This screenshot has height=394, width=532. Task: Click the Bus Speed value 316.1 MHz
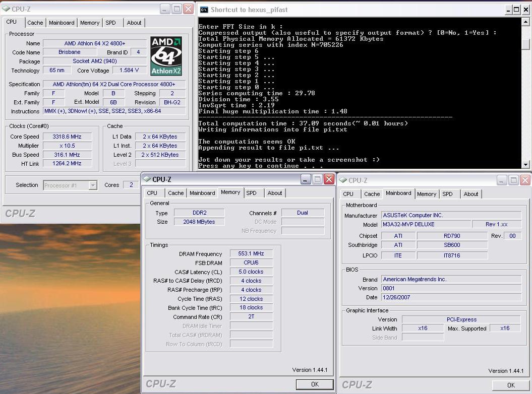point(67,155)
